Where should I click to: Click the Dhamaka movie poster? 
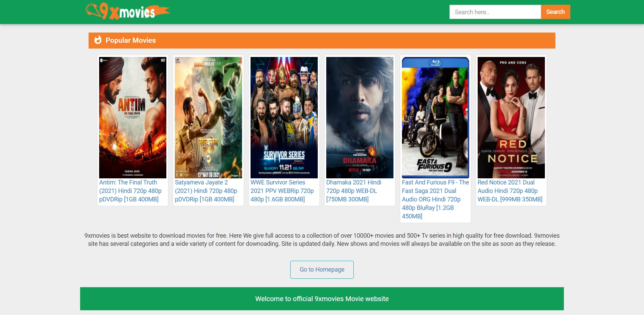click(x=360, y=117)
